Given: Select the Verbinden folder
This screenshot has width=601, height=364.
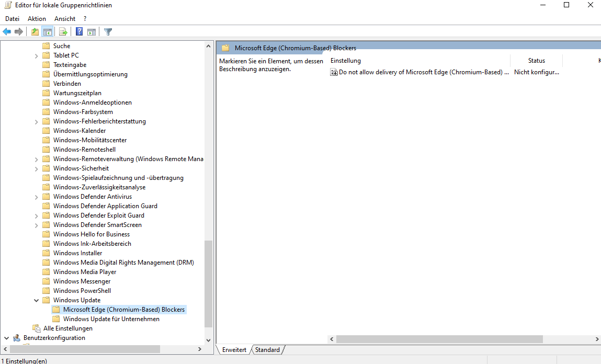Looking at the screenshot, I should [x=67, y=84].
